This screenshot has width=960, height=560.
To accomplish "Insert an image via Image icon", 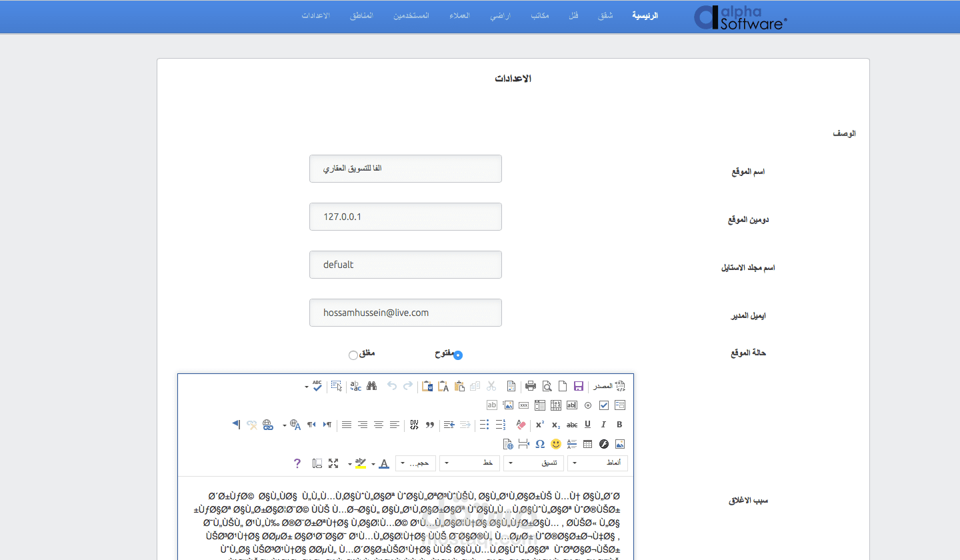I will coord(619,443).
